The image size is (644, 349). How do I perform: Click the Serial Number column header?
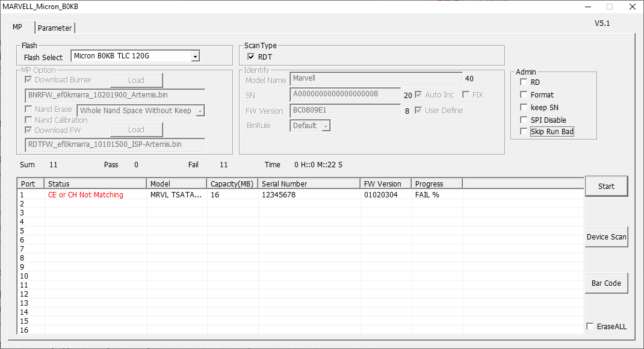[x=309, y=184]
